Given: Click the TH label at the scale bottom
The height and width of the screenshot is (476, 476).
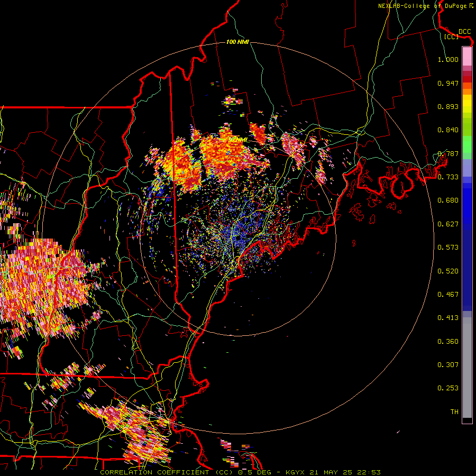Looking at the screenshot, I should pos(454,412).
